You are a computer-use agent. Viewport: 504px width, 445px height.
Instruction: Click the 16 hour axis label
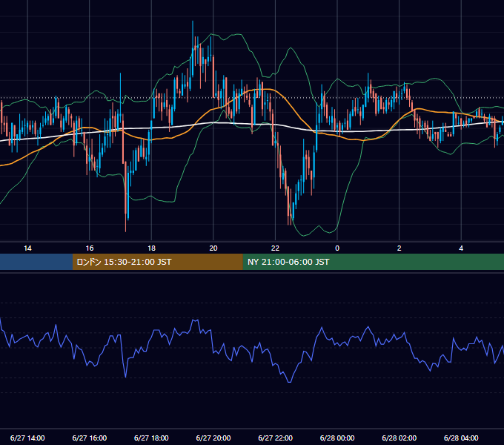tap(90, 248)
